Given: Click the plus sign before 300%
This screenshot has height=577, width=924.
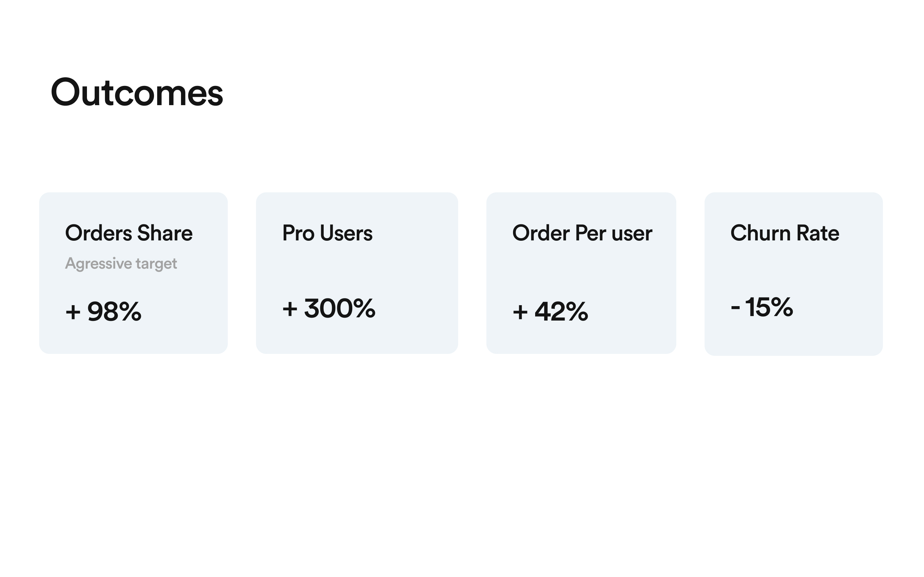Looking at the screenshot, I should [x=290, y=309].
